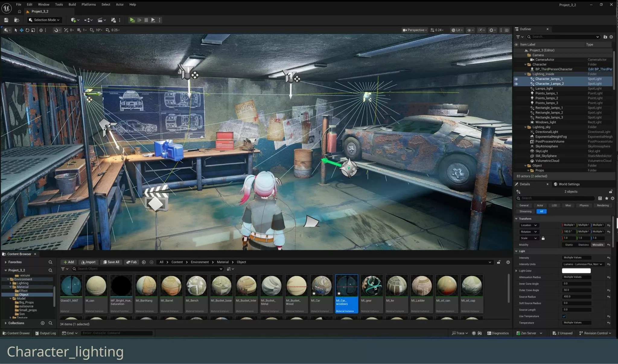Click the Import button
Screen dimensions: 618x364
[x=88, y=262]
